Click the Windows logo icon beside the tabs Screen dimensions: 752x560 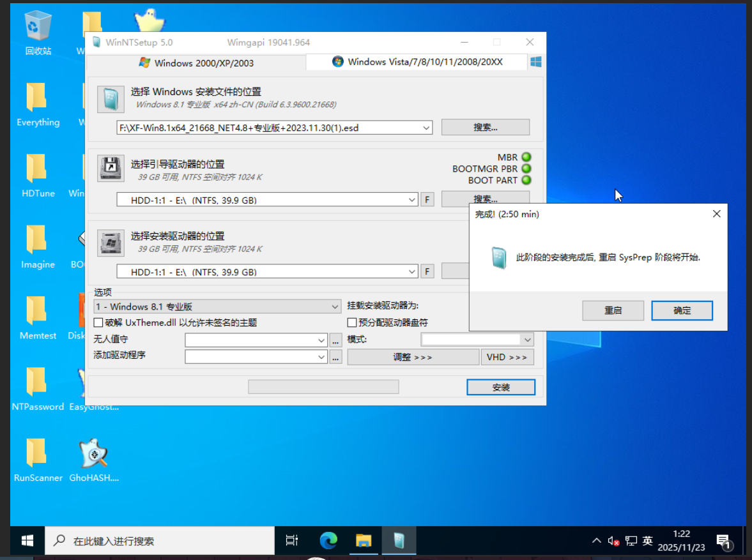[535, 62]
